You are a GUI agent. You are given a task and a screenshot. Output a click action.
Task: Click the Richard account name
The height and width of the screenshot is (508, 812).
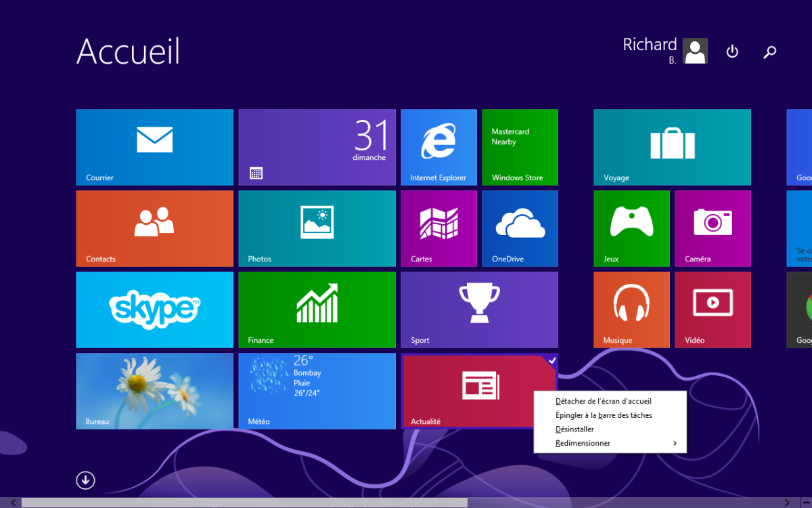[650, 45]
